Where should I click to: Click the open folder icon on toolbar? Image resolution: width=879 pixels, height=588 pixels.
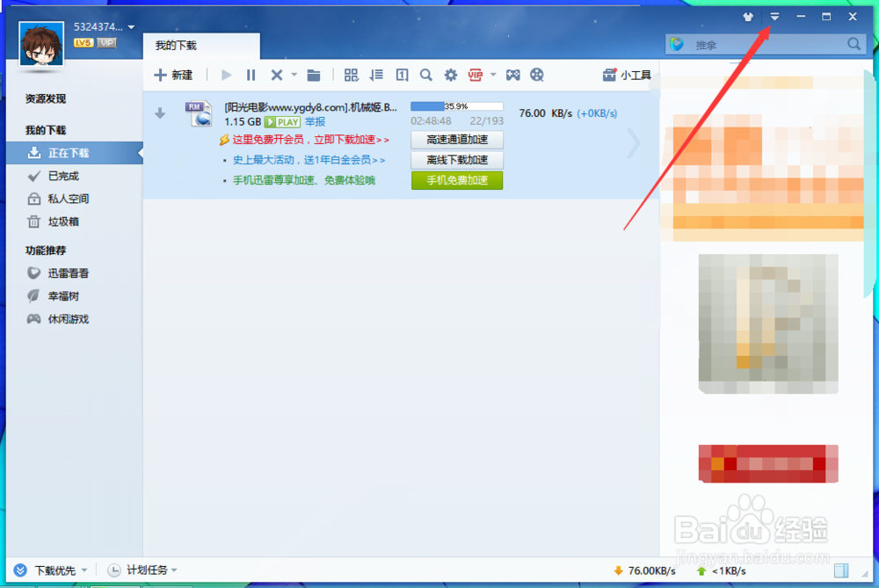pos(314,75)
